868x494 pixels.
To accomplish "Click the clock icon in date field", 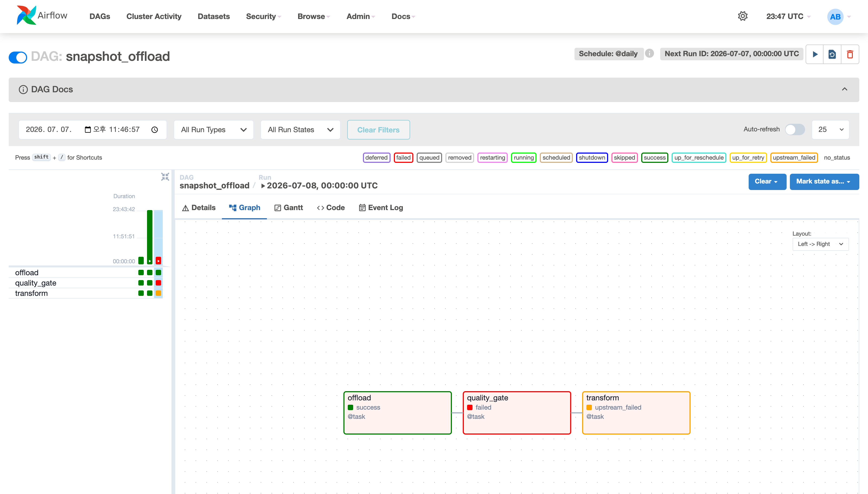I will 155,130.
